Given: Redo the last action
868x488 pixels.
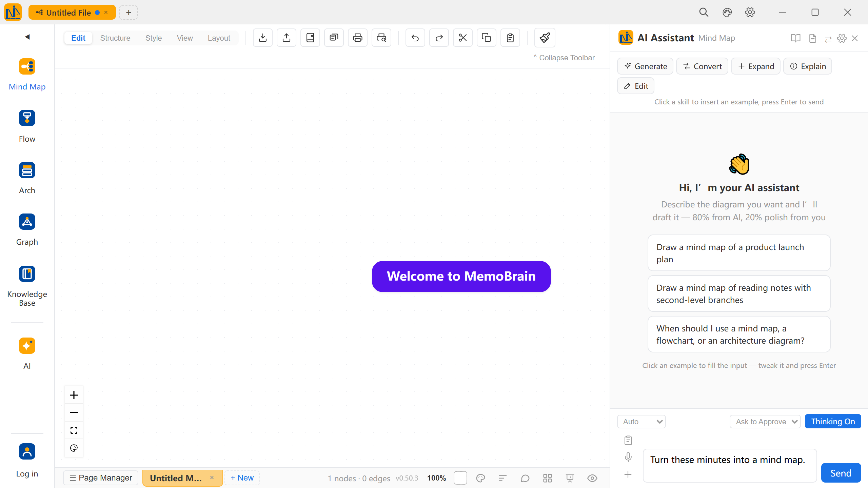Looking at the screenshot, I should pyautogui.click(x=439, y=38).
